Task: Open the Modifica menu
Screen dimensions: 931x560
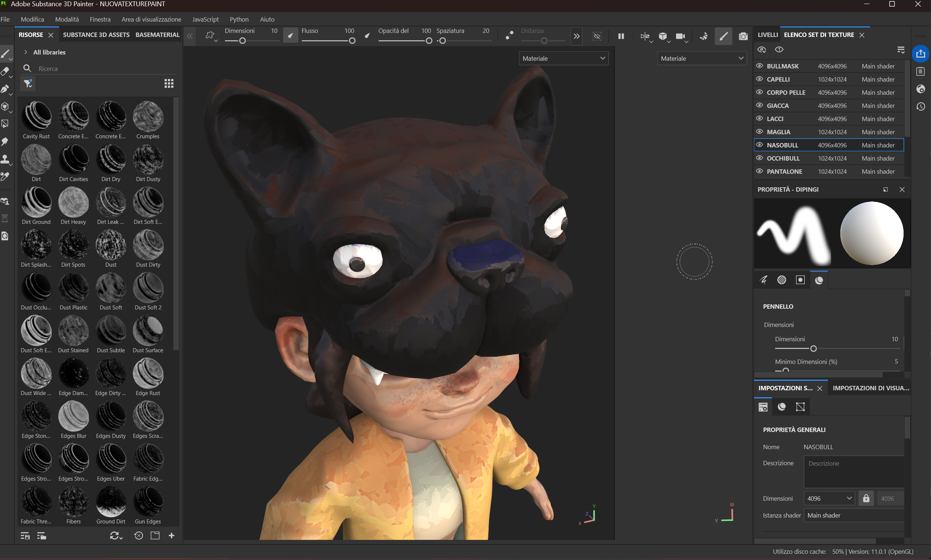Action: pyautogui.click(x=33, y=19)
